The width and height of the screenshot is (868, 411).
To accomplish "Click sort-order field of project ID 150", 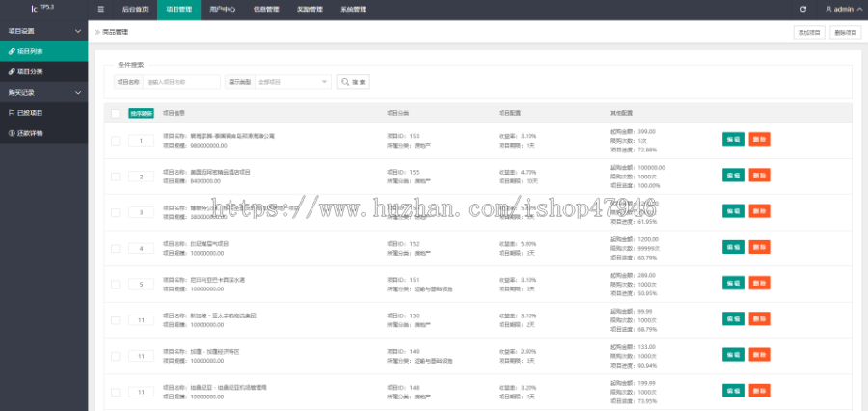I will pyautogui.click(x=141, y=320).
